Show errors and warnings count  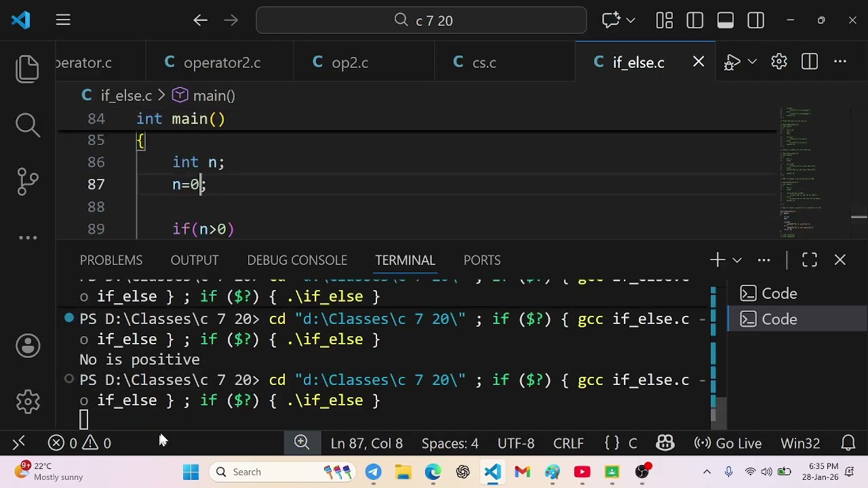[80, 443]
